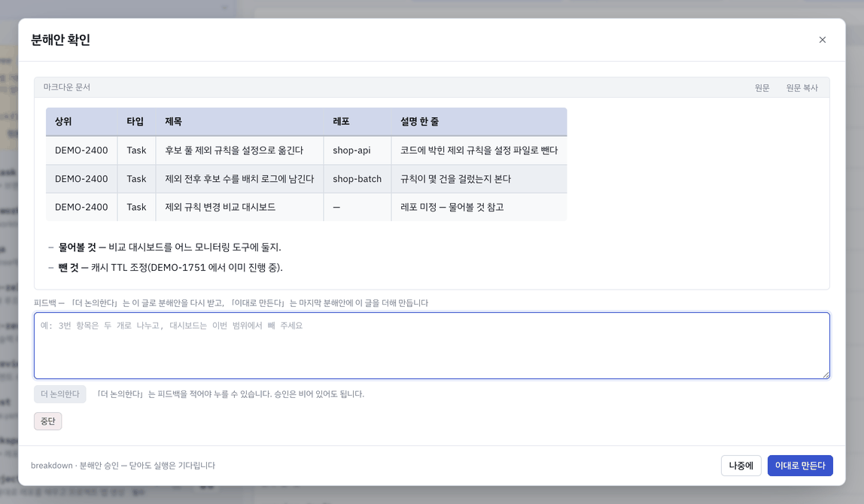Click the 나중에 button

click(x=741, y=466)
